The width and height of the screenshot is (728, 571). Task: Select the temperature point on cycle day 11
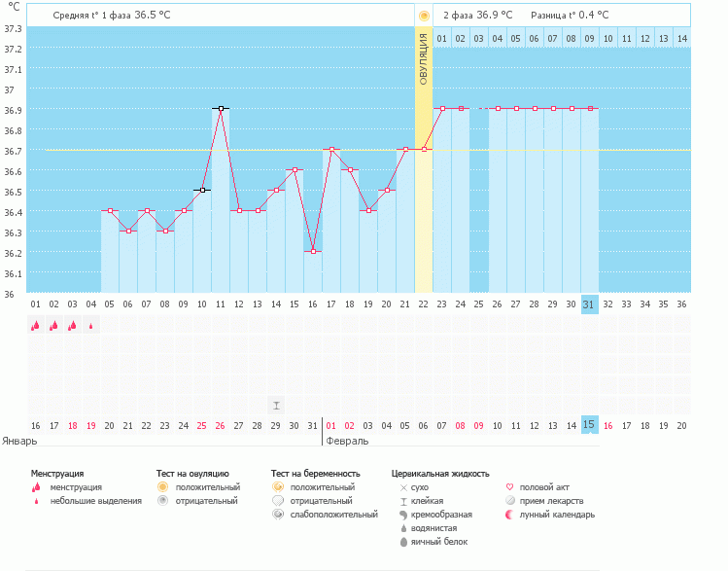[221, 108]
